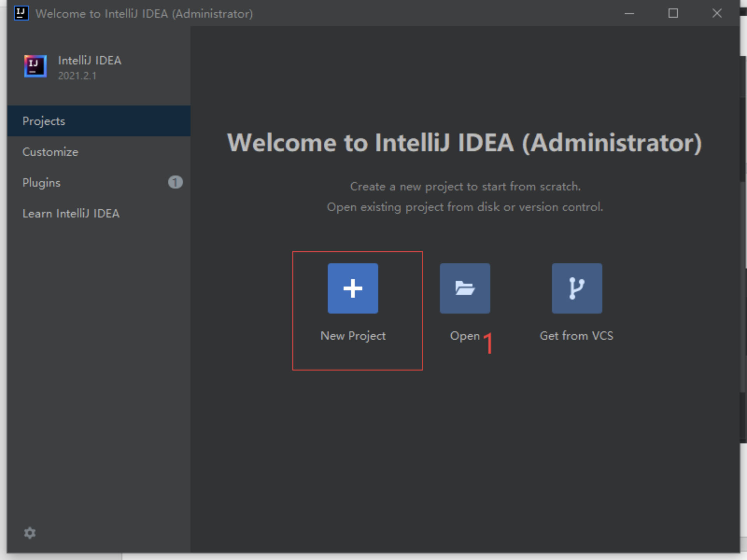
Task: Click the Welcome to IntelliJ IDEA heading
Action: (x=465, y=142)
